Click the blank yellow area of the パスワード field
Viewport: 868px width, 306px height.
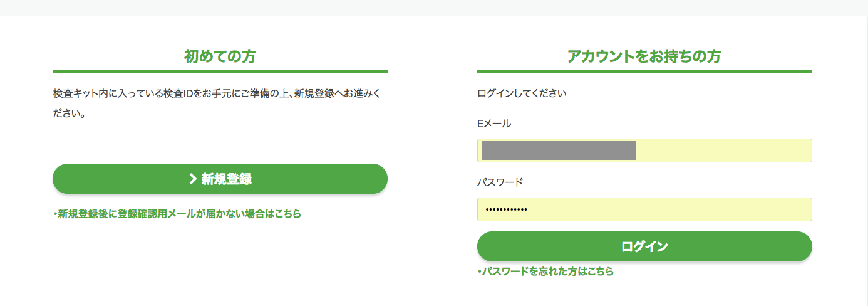(x=670, y=209)
